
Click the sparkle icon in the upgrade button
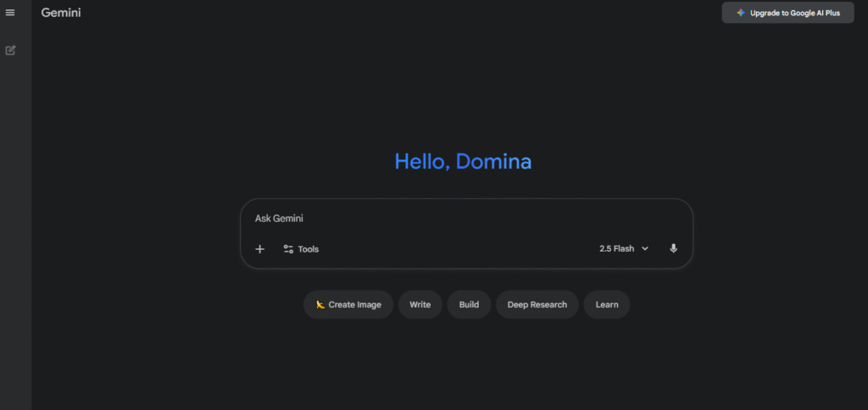click(x=741, y=13)
